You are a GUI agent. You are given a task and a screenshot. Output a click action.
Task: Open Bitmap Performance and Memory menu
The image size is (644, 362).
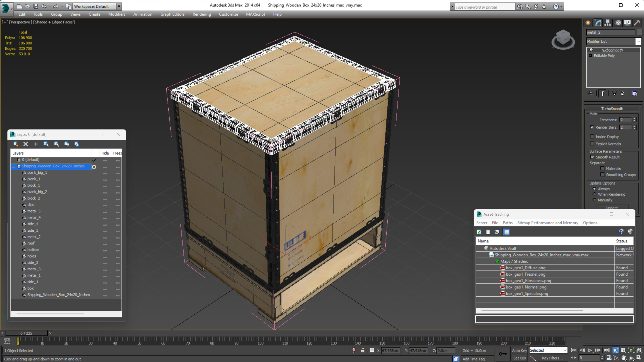(x=547, y=223)
